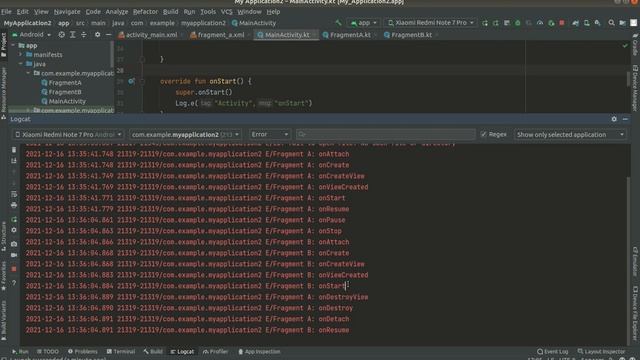
Task: Click the Collapse All icon in Project panel
Action: [x=84, y=35]
